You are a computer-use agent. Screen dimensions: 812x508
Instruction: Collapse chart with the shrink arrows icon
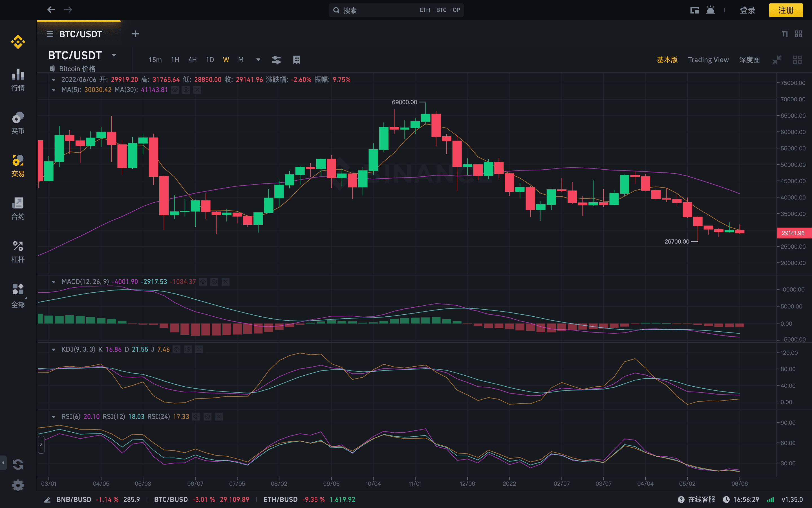[x=777, y=60]
